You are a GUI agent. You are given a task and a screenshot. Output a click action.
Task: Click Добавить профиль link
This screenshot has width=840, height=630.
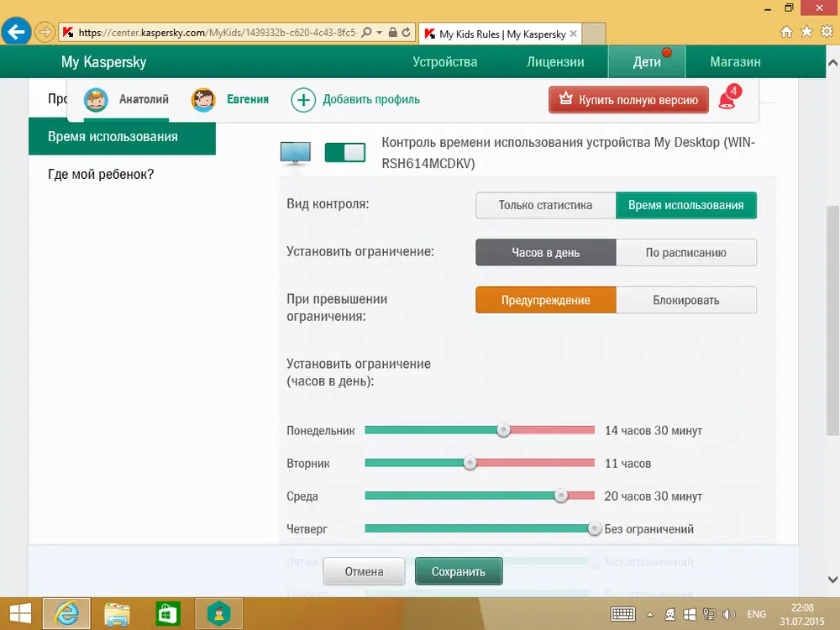tap(371, 100)
